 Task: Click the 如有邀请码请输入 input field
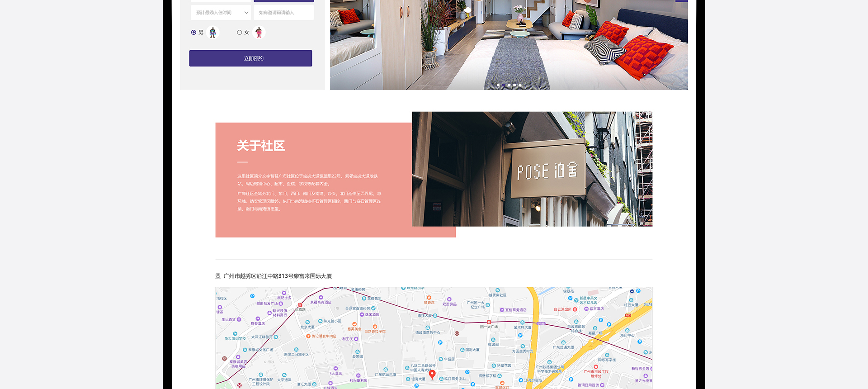283,13
